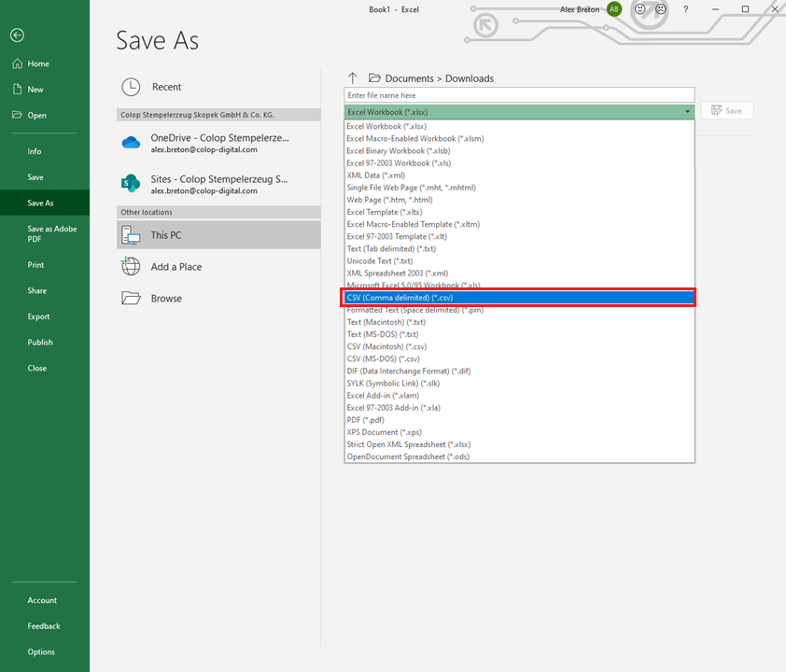This screenshot has width=786, height=672.
Task: Navigate up one folder level with the arrow
Action: coord(352,78)
